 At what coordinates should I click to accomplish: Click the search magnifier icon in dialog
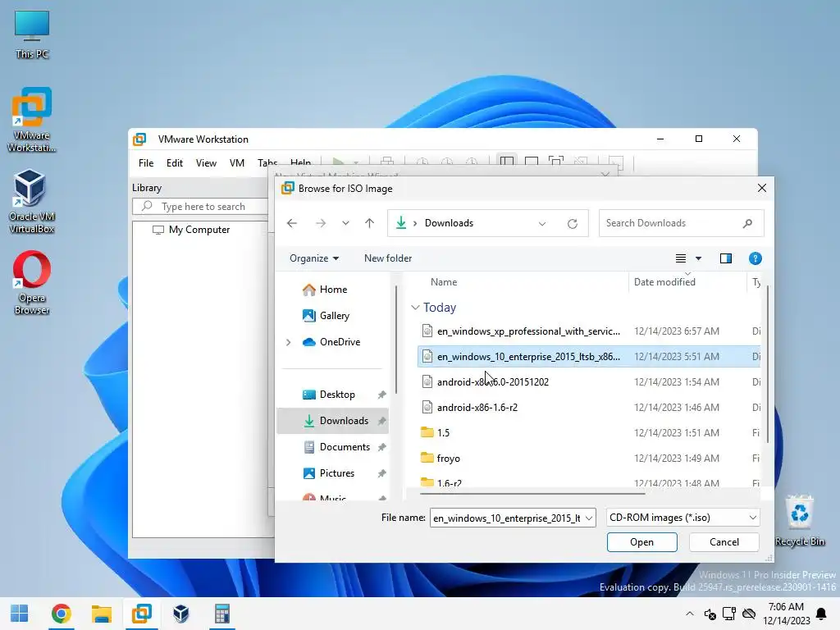click(x=748, y=223)
